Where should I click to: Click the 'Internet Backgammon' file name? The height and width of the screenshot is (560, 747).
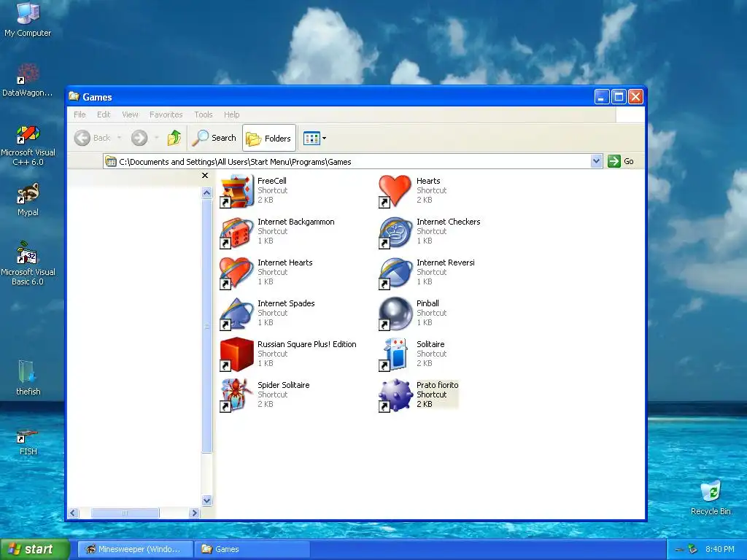296,222
